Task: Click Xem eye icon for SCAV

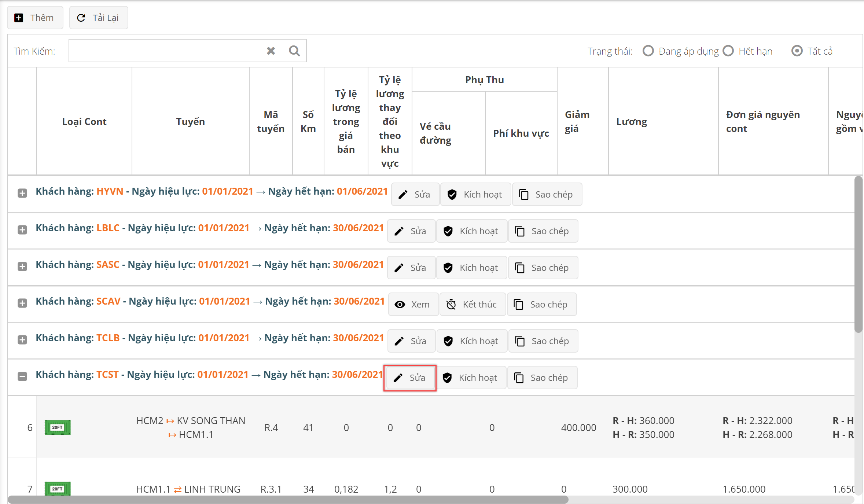Action: pyautogui.click(x=400, y=304)
